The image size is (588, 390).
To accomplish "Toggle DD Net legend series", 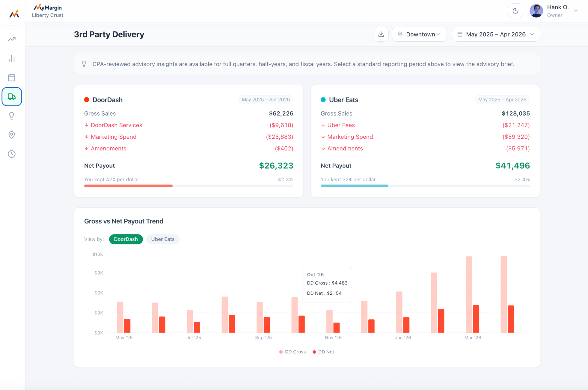I will tap(323, 352).
